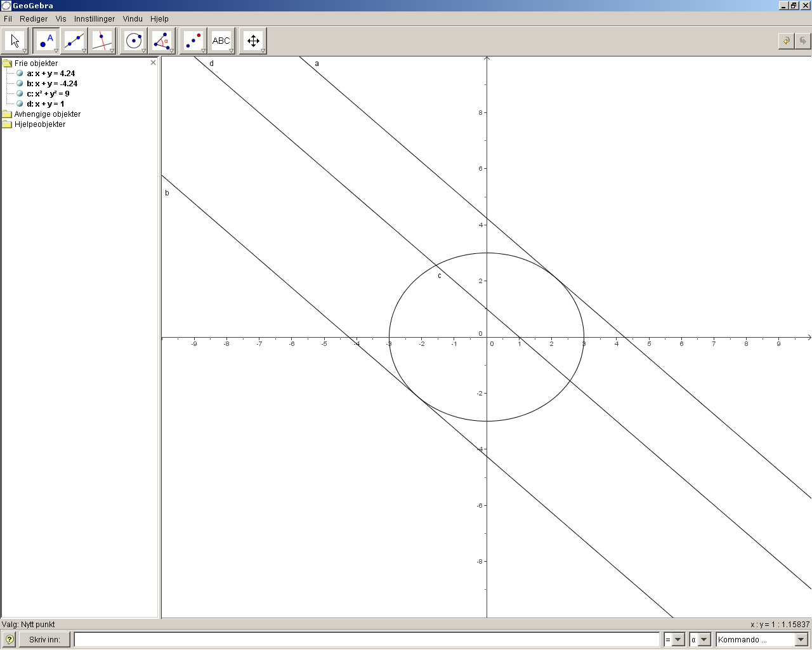Toggle visibility ball for line a
Screen dimensions: 812x650
(20, 73)
